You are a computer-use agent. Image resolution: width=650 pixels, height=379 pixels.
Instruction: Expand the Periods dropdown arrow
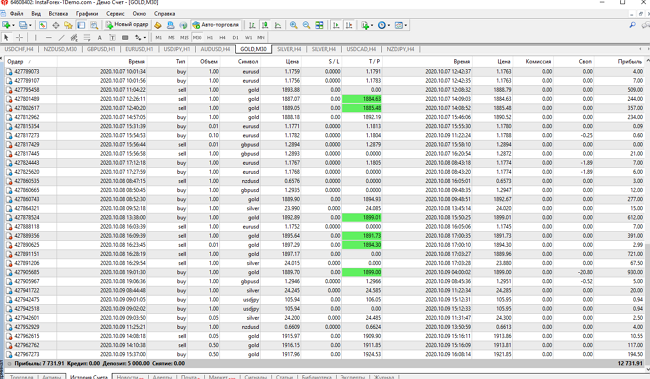(389, 25)
